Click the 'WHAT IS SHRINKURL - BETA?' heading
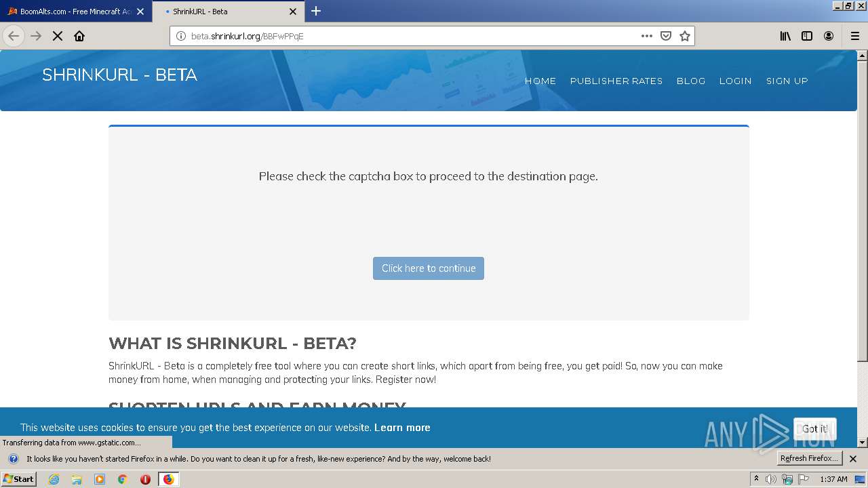This screenshot has width=868, height=488. 233,343
